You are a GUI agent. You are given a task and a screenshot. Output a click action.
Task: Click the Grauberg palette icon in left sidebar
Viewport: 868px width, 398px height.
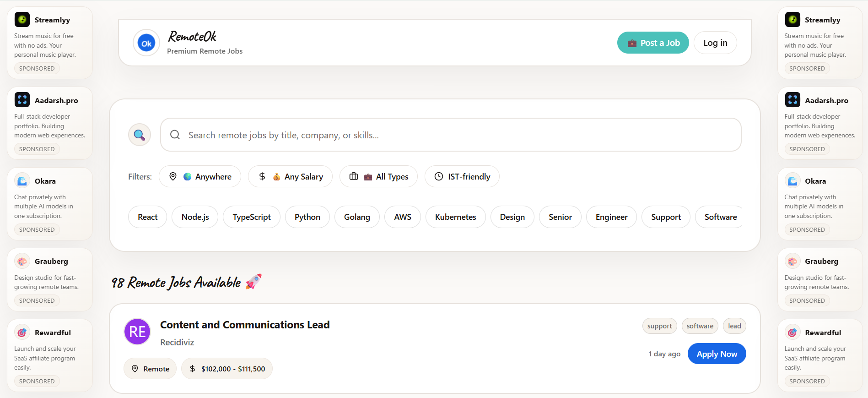[x=22, y=261]
